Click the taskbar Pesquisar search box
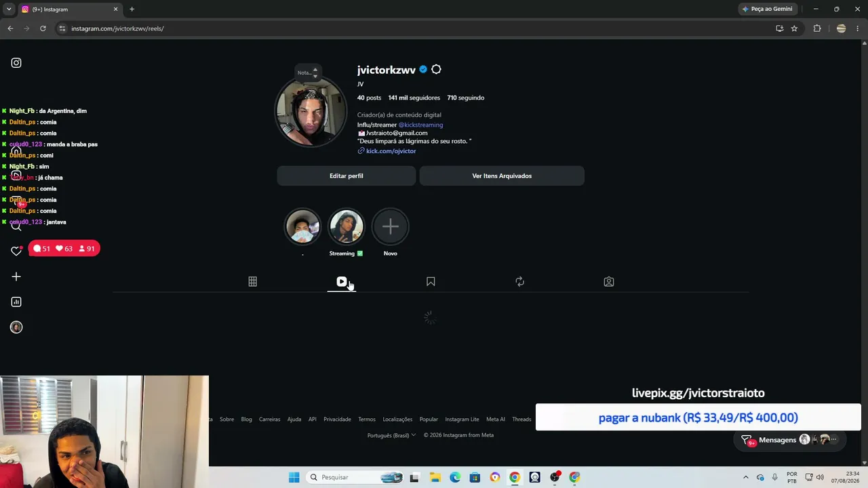Image resolution: width=868 pixels, height=488 pixels. click(355, 477)
